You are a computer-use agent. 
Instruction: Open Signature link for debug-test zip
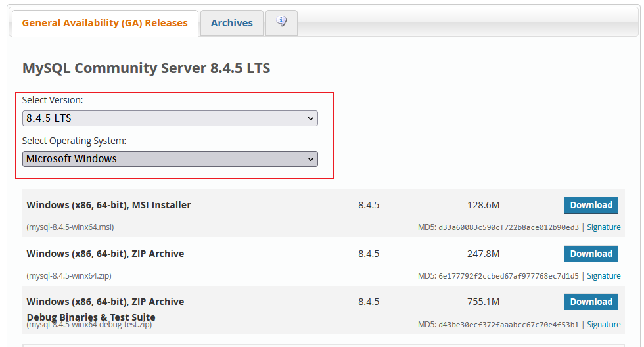(x=604, y=325)
